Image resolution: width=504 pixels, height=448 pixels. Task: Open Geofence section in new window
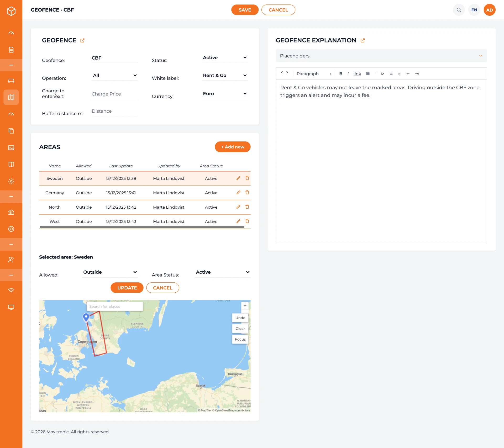pos(82,40)
